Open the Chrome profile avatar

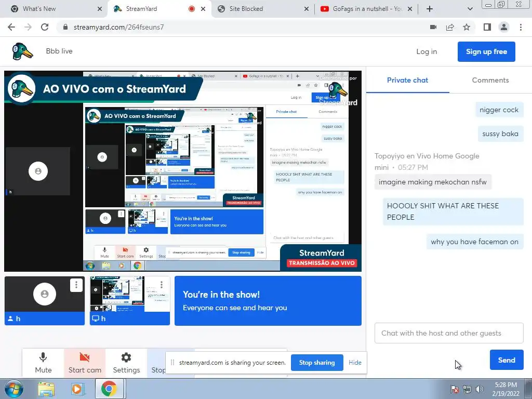tap(504, 27)
